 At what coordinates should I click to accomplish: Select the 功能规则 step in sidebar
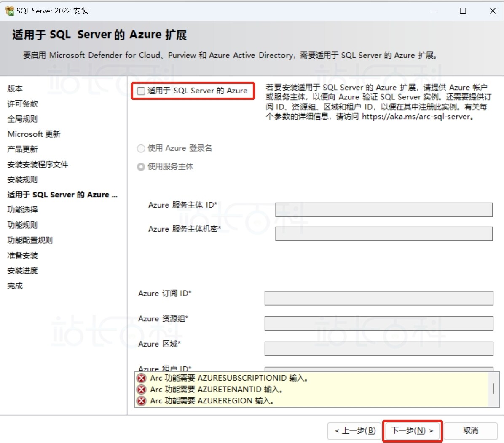22,225
